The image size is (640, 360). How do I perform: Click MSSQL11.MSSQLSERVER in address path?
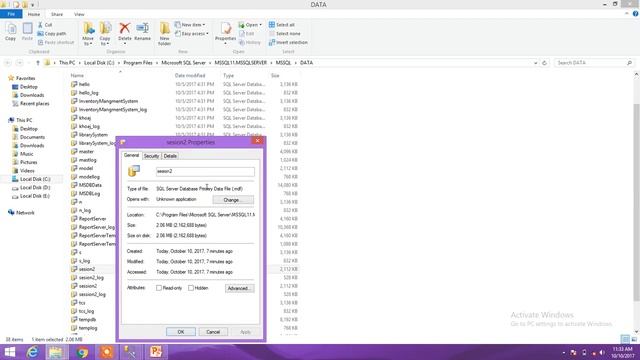[x=240, y=63]
